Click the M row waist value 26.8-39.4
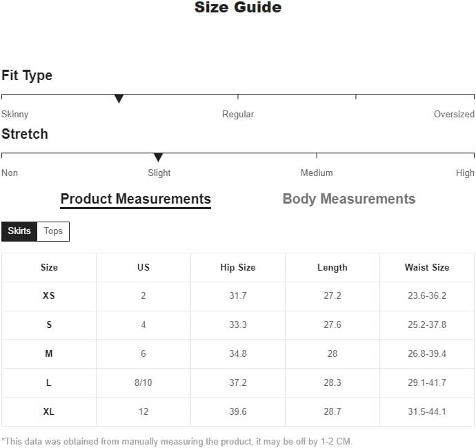This screenshot has height=448, width=476. 427,353
